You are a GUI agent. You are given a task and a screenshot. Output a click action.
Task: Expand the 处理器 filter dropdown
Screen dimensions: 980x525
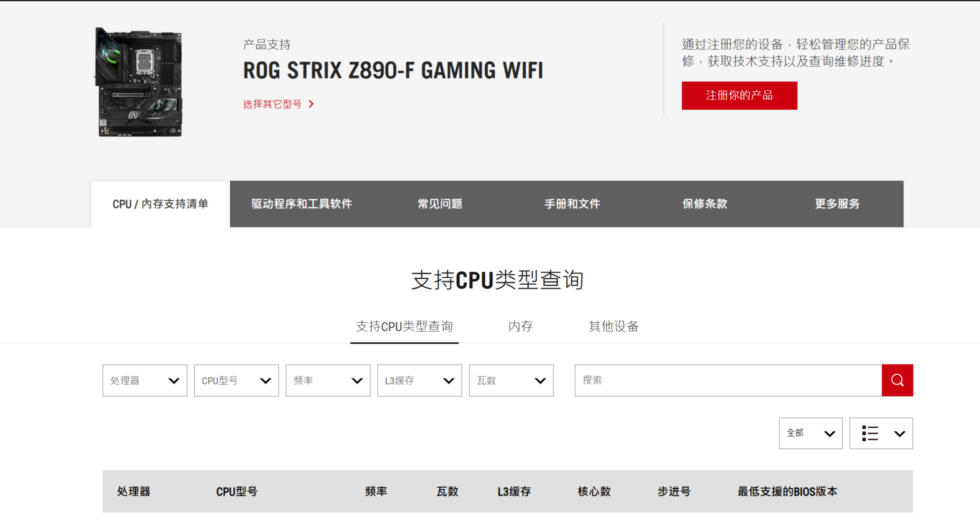pos(145,380)
